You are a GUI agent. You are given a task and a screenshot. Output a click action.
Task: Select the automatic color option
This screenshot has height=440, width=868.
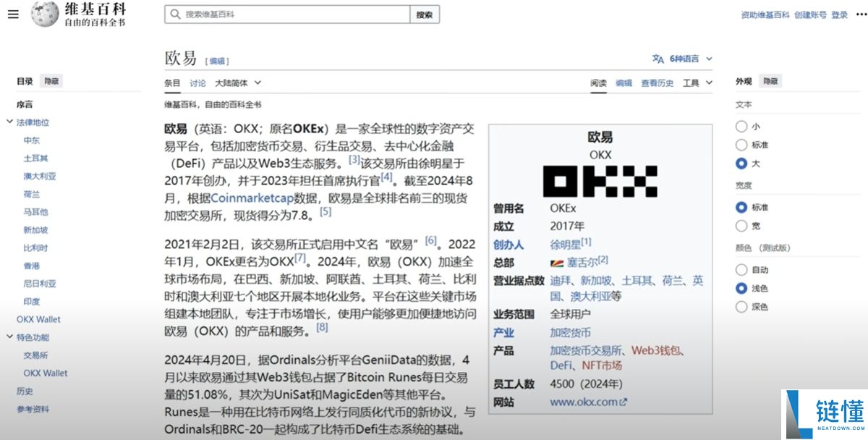[741, 270]
